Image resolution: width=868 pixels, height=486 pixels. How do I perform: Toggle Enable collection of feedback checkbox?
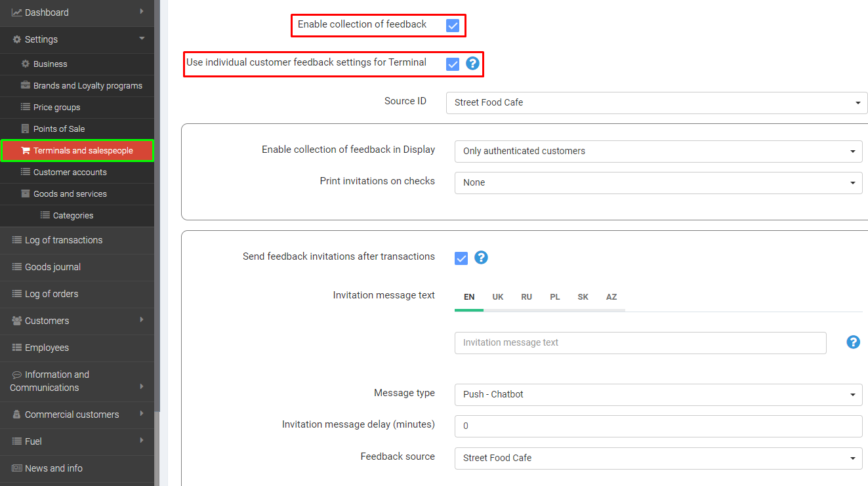tap(453, 26)
